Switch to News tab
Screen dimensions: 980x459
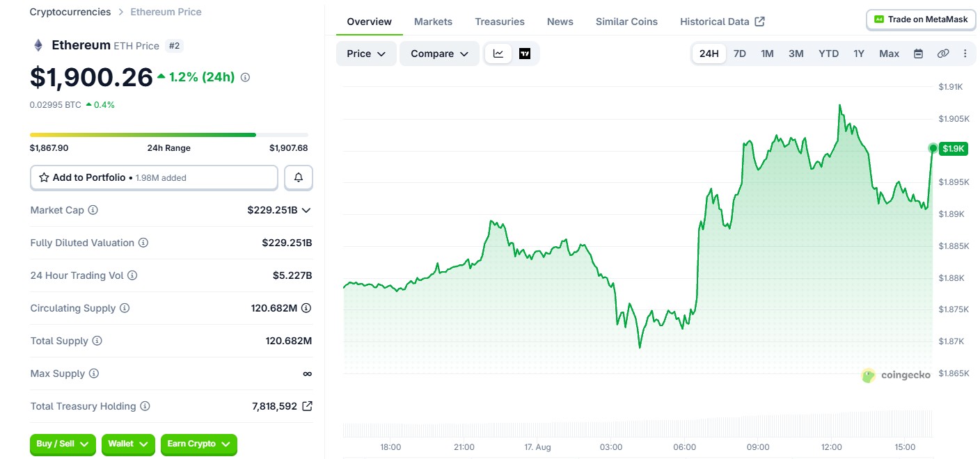[560, 22]
